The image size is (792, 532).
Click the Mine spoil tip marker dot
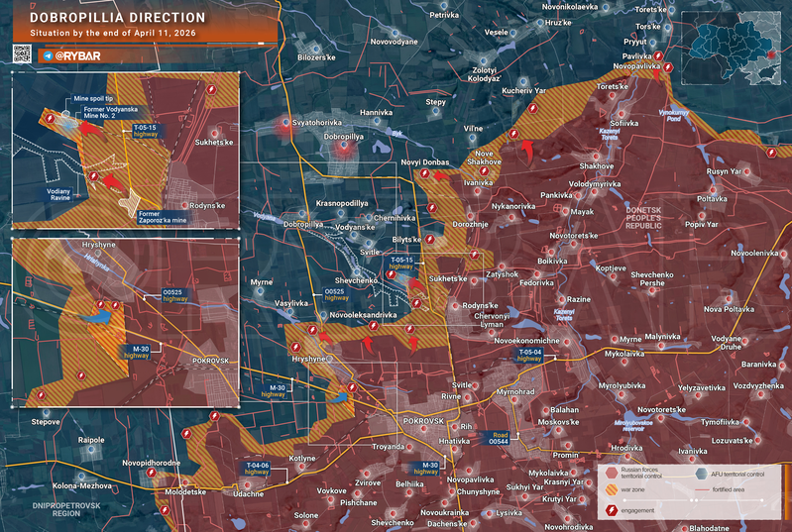66,115
